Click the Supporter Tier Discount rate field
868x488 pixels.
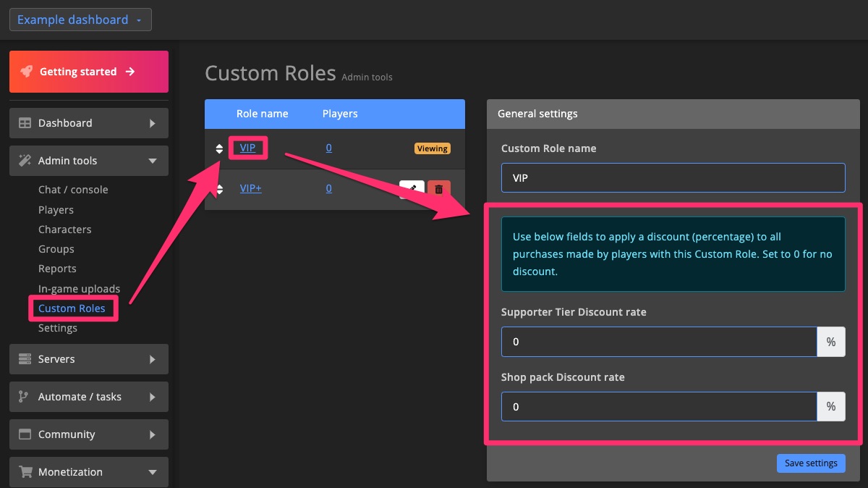click(659, 341)
